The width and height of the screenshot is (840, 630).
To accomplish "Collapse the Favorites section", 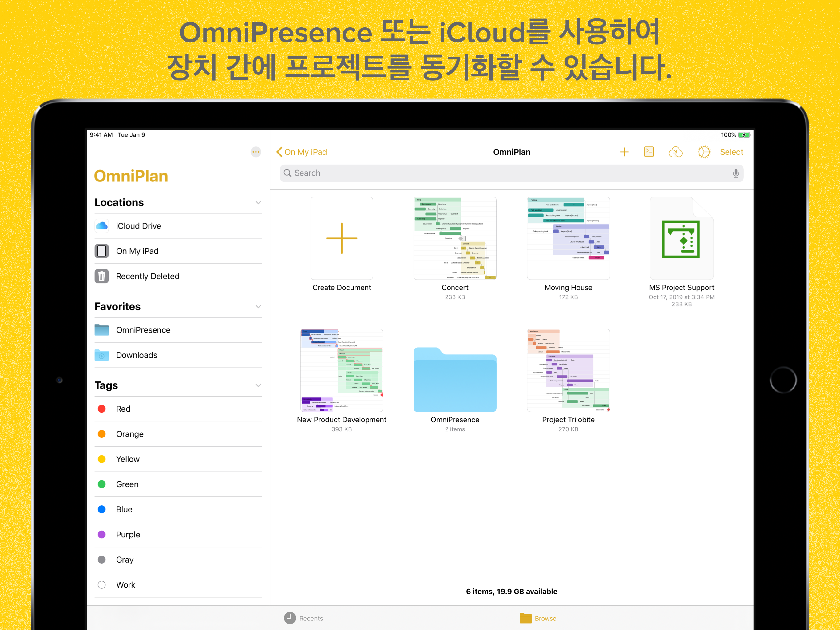I will (258, 307).
